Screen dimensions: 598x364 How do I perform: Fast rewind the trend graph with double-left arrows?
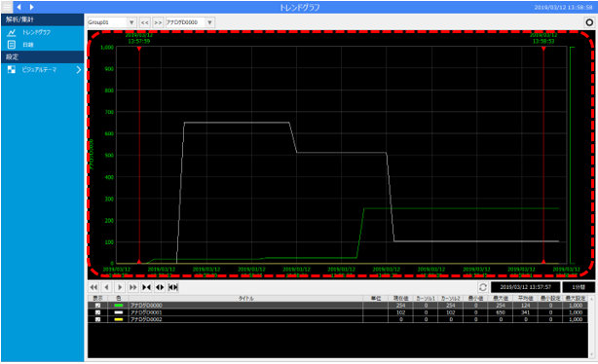(93, 287)
